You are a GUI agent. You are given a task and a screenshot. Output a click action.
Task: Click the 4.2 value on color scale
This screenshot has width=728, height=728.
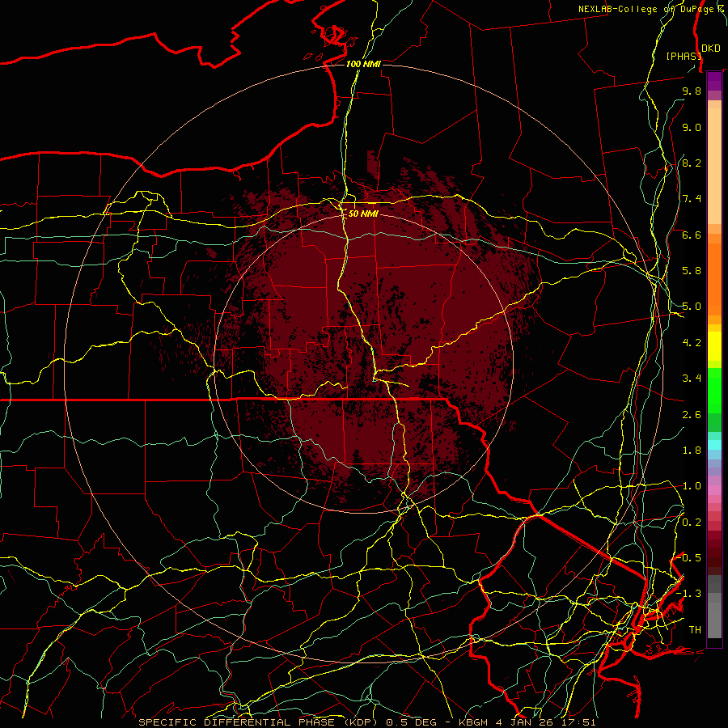(x=692, y=343)
